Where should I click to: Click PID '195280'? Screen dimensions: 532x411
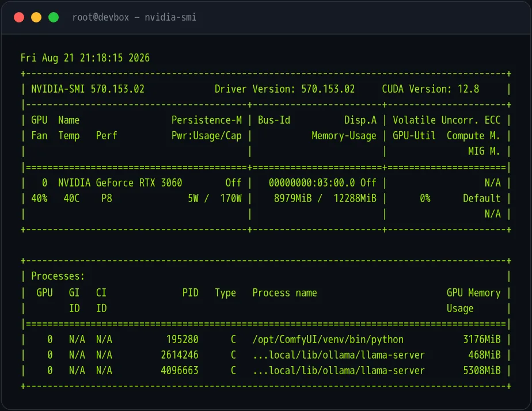pos(182,340)
